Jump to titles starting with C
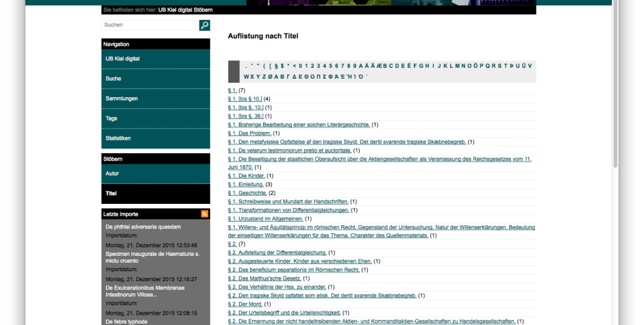Screen dimensions: 644x325 click(x=391, y=66)
